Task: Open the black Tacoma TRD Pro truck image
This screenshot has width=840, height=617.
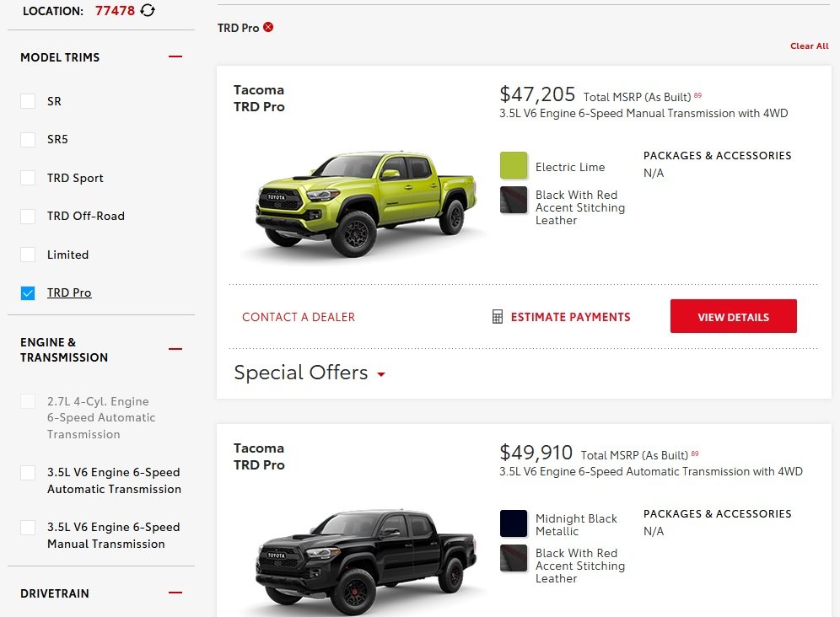Action: click(x=366, y=562)
